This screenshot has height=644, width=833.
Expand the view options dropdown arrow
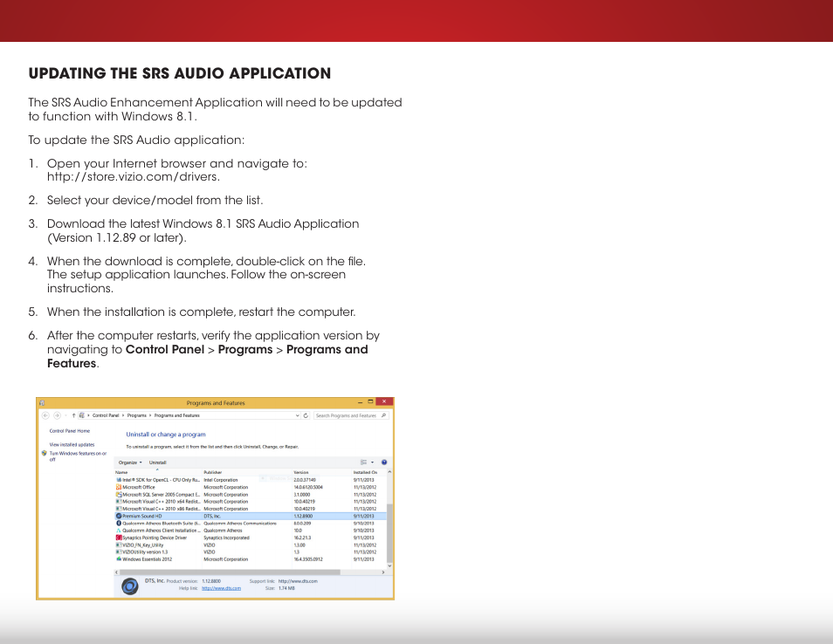(x=373, y=462)
